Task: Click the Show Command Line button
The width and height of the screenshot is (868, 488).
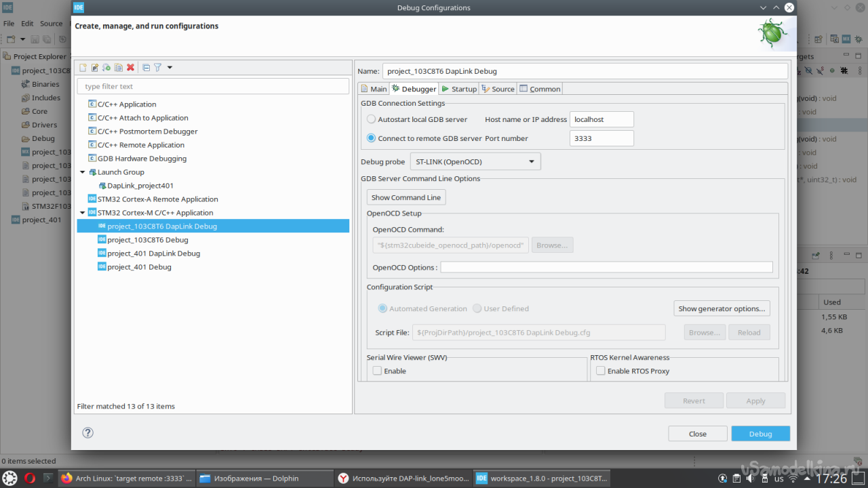Action: click(x=406, y=197)
